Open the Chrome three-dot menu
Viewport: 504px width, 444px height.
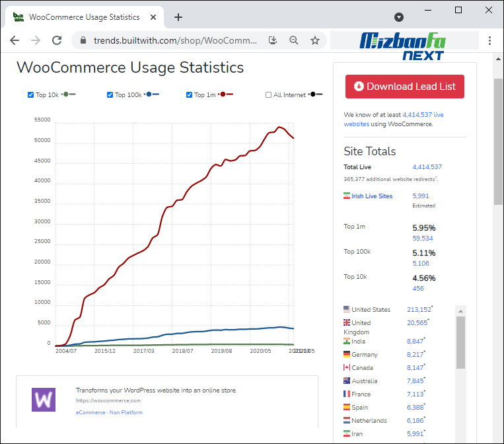(489, 40)
